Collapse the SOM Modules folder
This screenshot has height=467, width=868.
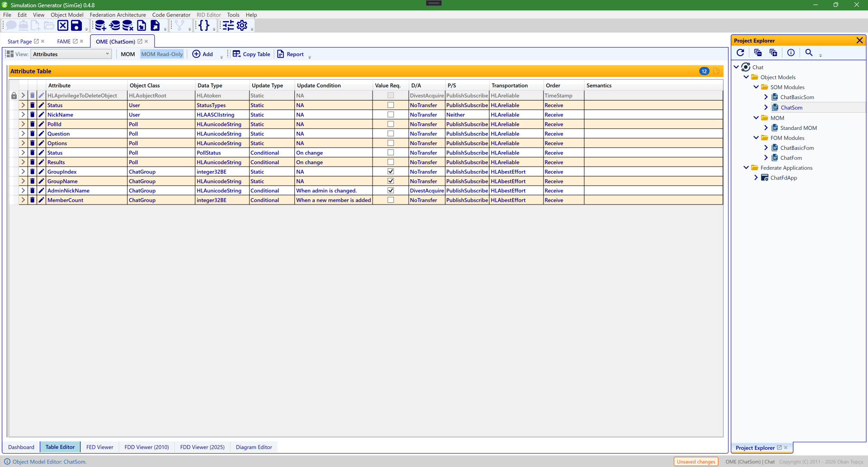click(x=756, y=87)
